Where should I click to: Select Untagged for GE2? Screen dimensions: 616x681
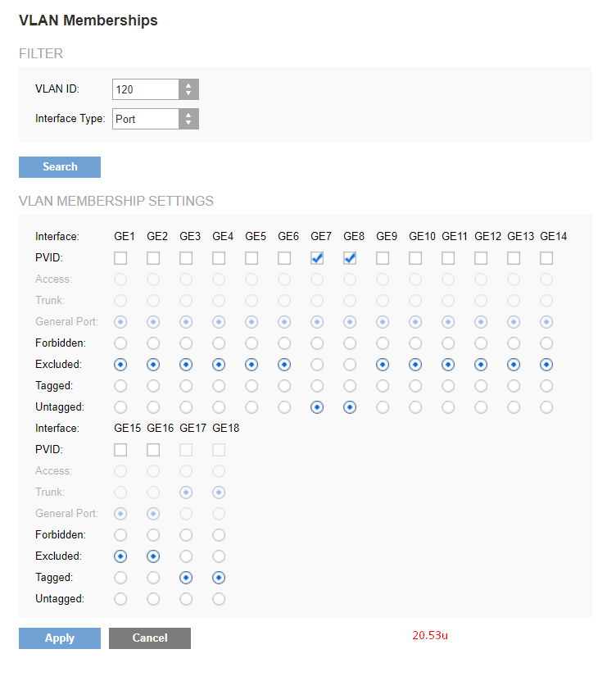coord(153,407)
